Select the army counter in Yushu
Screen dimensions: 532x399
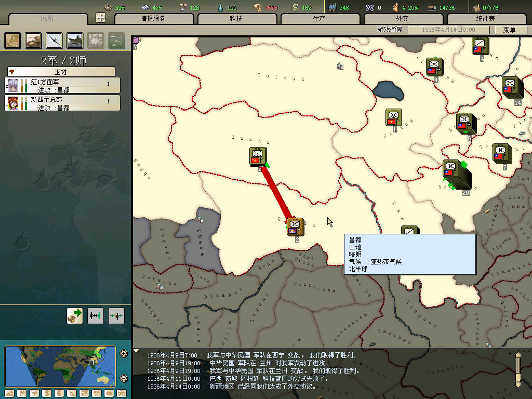click(x=258, y=156)
